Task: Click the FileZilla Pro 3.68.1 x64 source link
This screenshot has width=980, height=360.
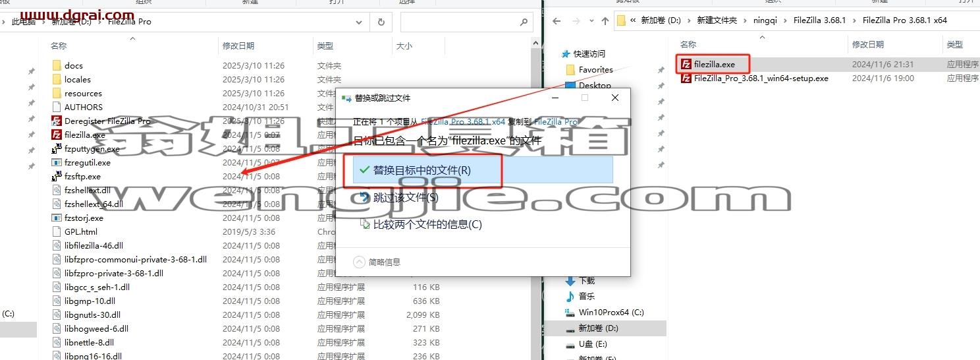Action: tap(463, 122)
